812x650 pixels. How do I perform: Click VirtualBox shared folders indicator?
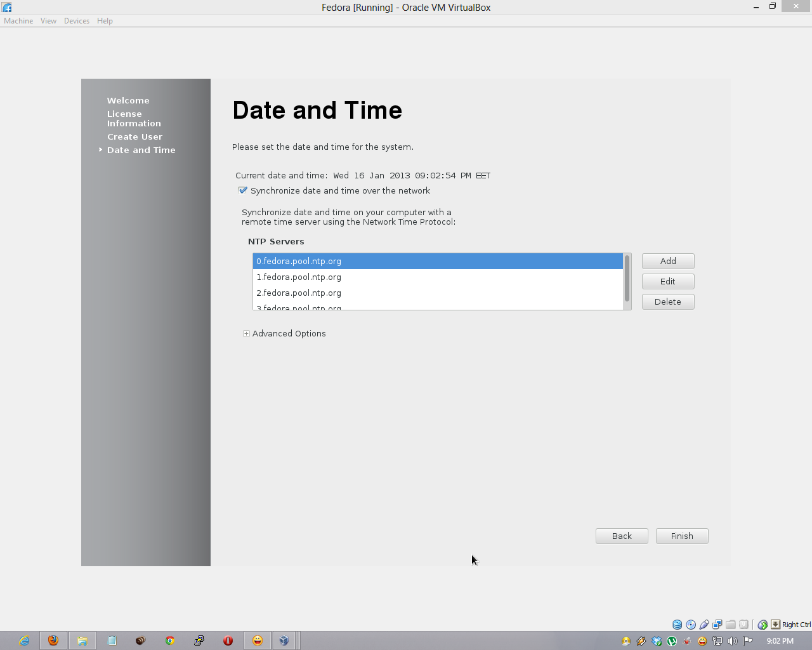tap(731, 625)
